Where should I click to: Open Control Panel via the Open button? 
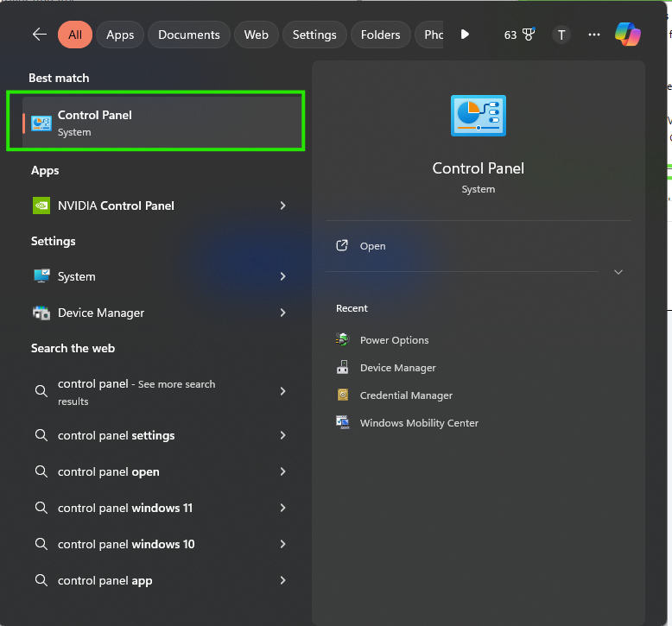(479, 246)
